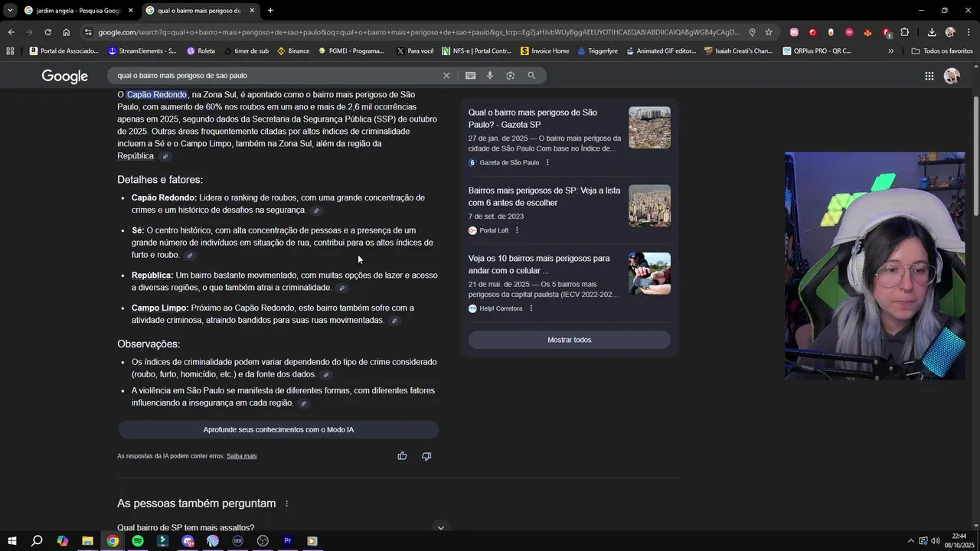This screenshot has height=551, width=980.
Task: Open the Binance bookmark
Action: 293,51
